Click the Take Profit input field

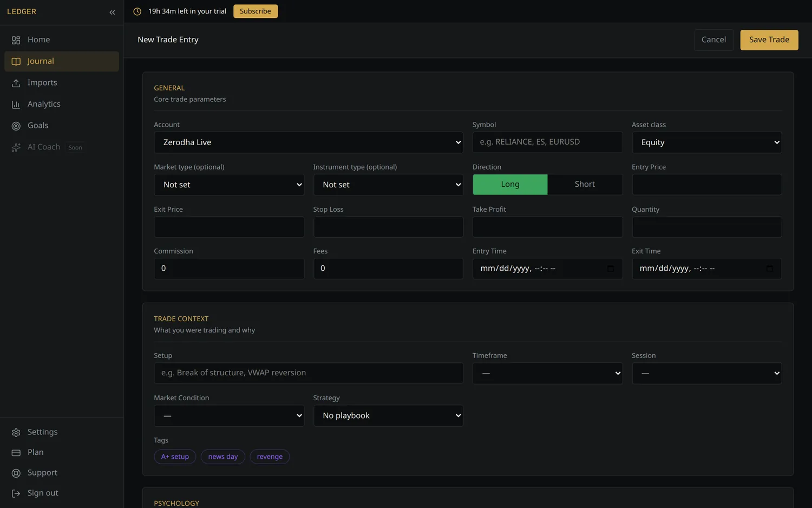tap(547, 227)
